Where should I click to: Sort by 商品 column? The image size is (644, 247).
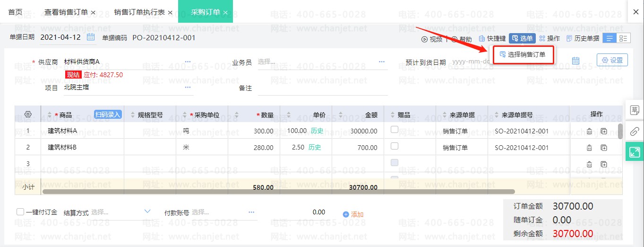pyautogui.click(x=50, y=115)
